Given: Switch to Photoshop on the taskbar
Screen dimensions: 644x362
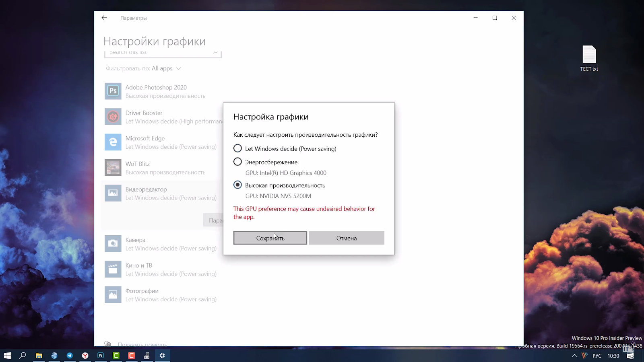Looking at the screenshot, I should coord(101,356).
